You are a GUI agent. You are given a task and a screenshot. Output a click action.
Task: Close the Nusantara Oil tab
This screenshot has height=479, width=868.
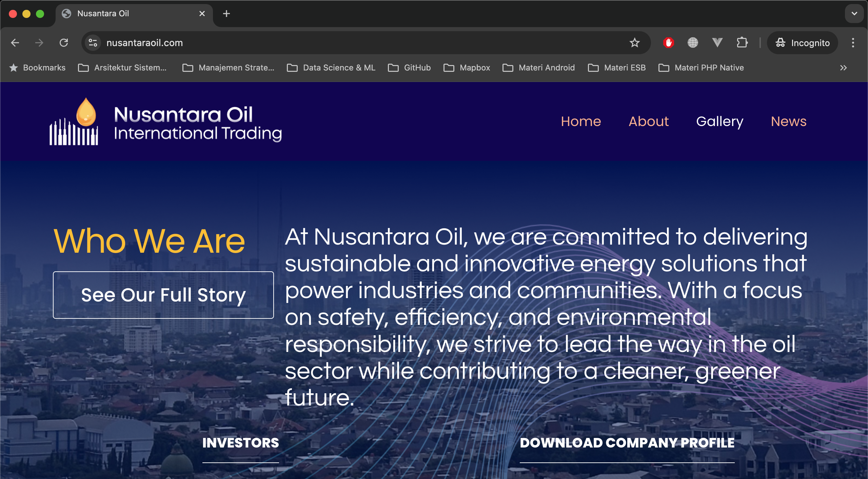[x=202, y=14]
